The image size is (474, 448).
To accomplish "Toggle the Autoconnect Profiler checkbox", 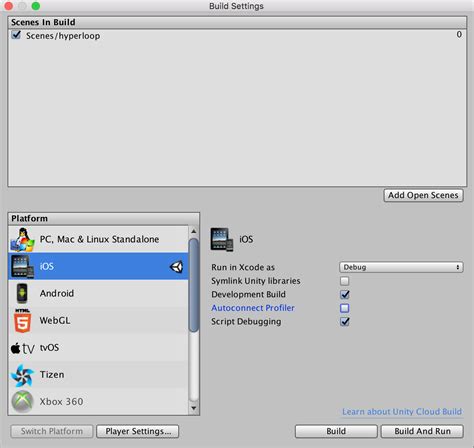I will pos(345,308).
